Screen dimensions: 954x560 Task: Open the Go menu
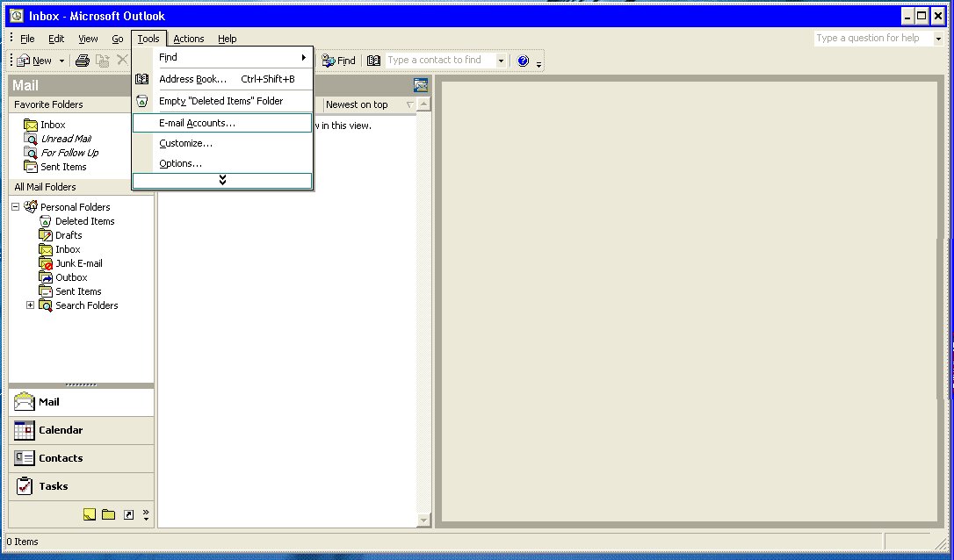(118, 39)
